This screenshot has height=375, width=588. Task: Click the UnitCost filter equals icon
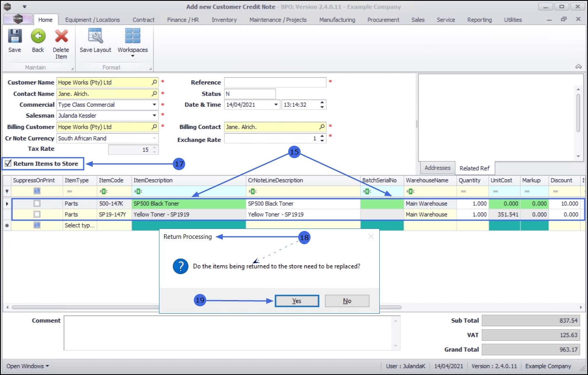(495, 191)
